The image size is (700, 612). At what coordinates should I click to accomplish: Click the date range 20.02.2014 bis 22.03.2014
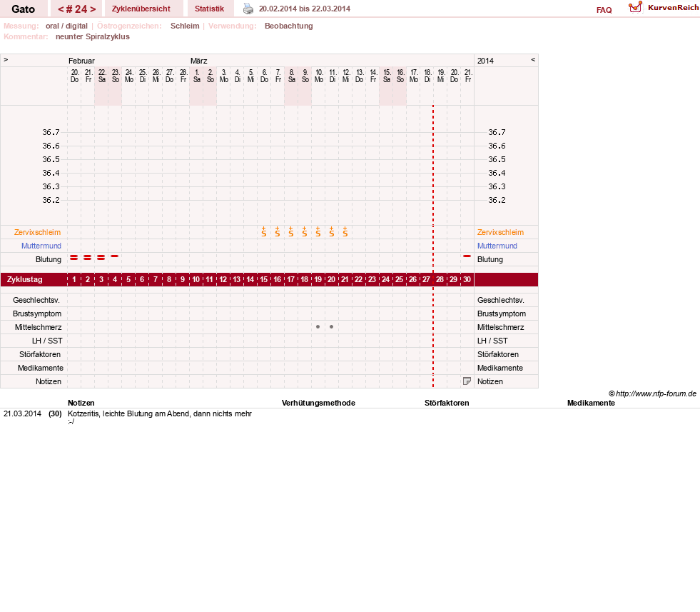305,9
